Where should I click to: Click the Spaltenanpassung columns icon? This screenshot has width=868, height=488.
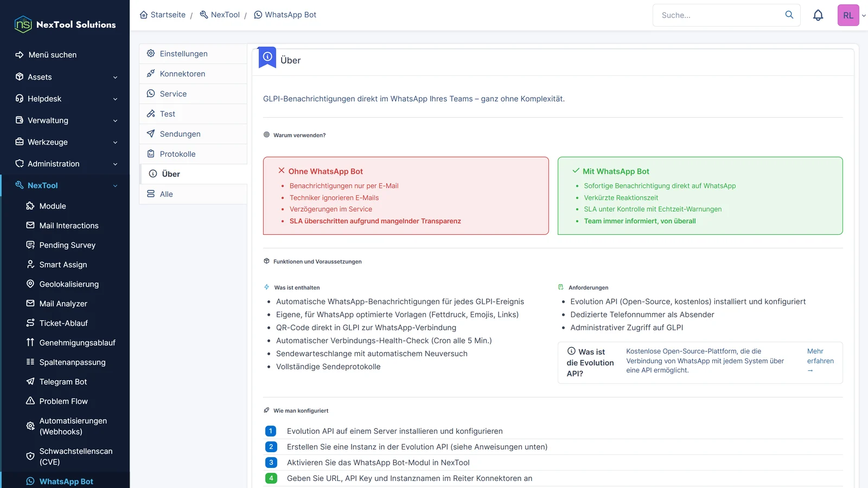[30, 362]
